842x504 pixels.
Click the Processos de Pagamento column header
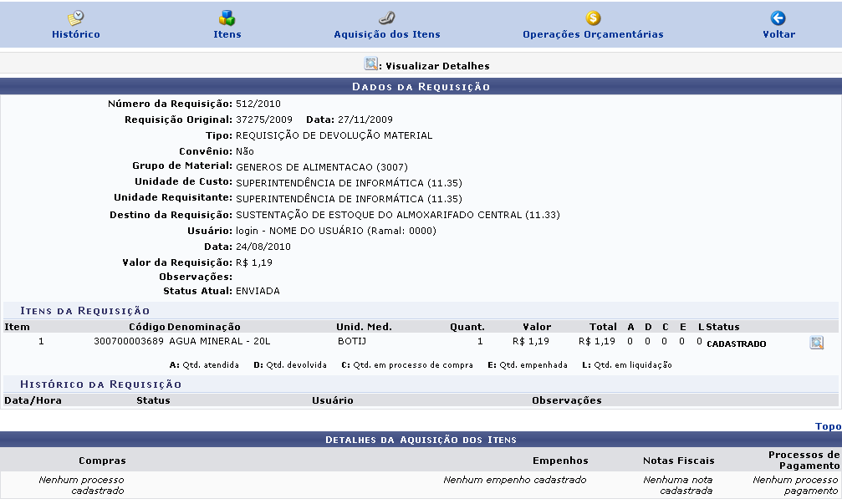pyautogui.click(x=804, y=460)
